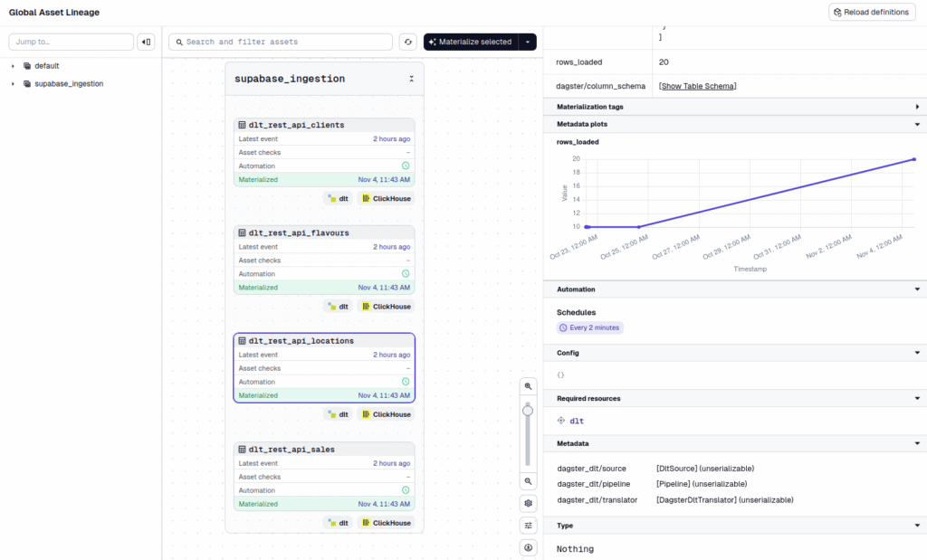The image size is (927, 560).
Task: Open lineage graph settings gear
Action: pos(528,503)
